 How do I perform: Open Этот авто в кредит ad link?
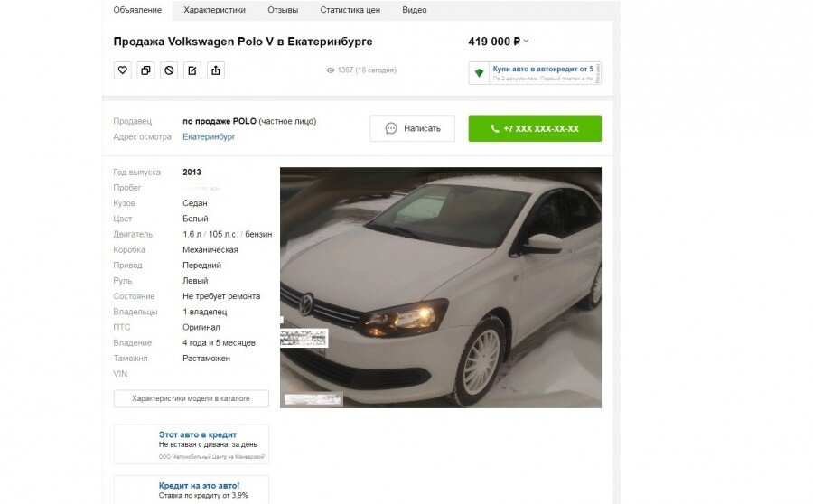(x=198, y=434)
